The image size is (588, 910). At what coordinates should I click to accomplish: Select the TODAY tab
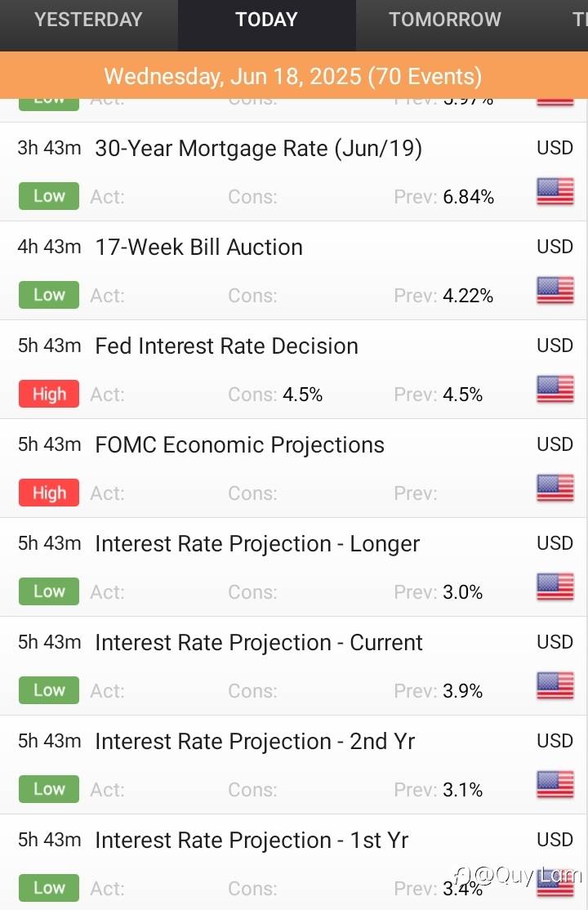[x=266, y=20]
